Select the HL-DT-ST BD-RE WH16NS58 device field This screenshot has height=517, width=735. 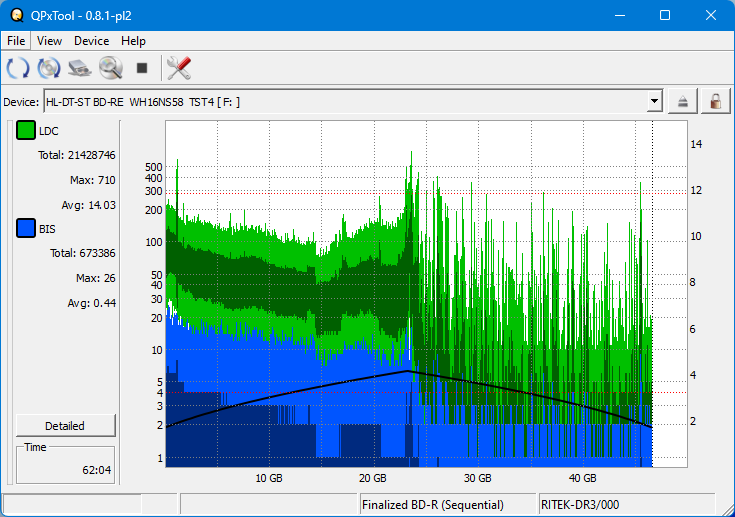coord(352,101)
